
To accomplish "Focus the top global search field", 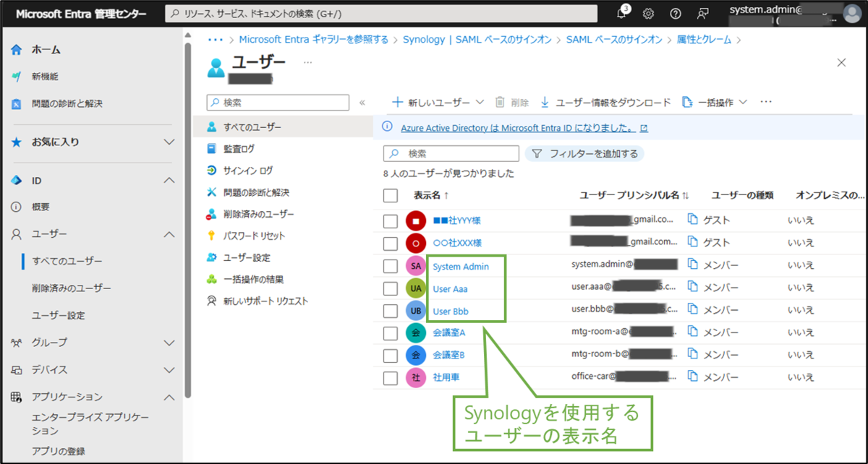I will point(381,14).
